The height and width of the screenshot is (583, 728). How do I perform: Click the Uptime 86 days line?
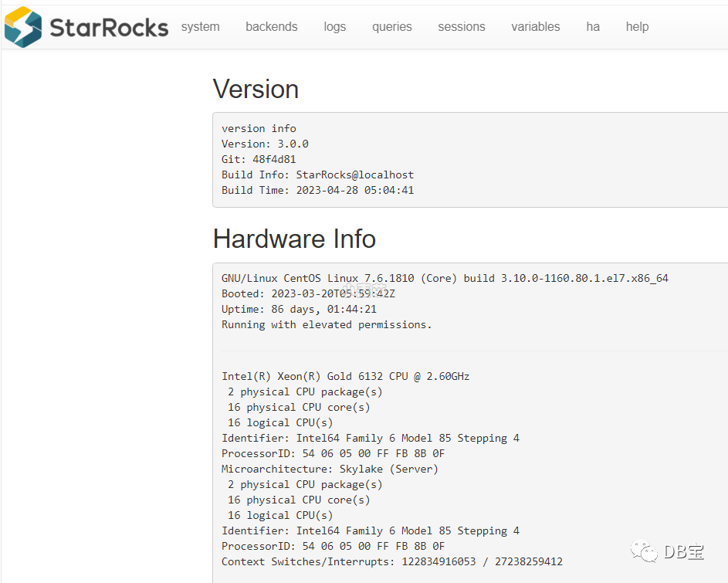(x=299, y=309)
